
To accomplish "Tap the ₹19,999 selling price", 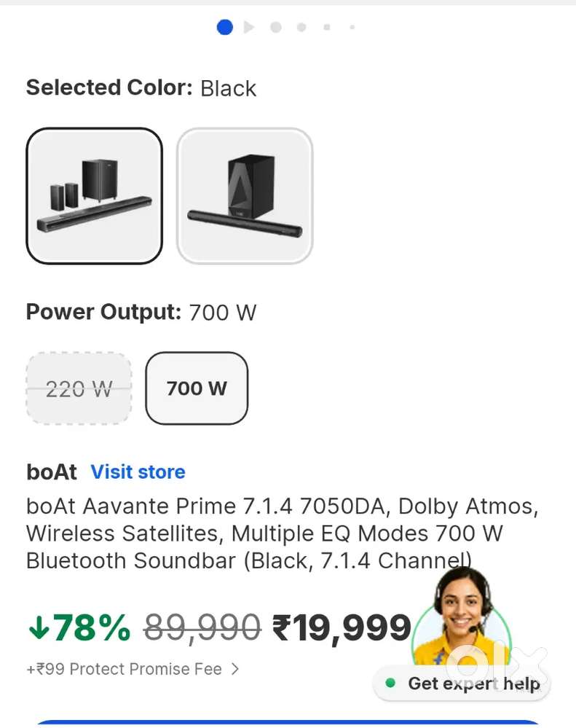I will (x=342, y=627).
